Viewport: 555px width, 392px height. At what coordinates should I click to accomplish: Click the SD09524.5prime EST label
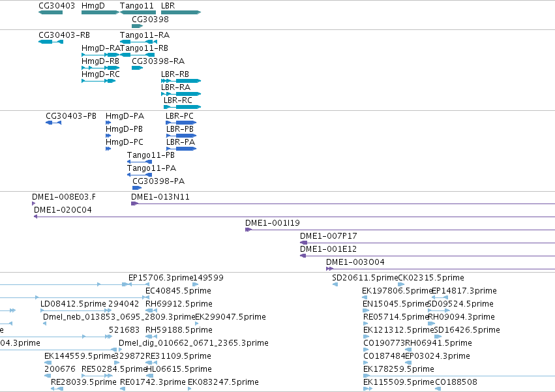[461, 304]
